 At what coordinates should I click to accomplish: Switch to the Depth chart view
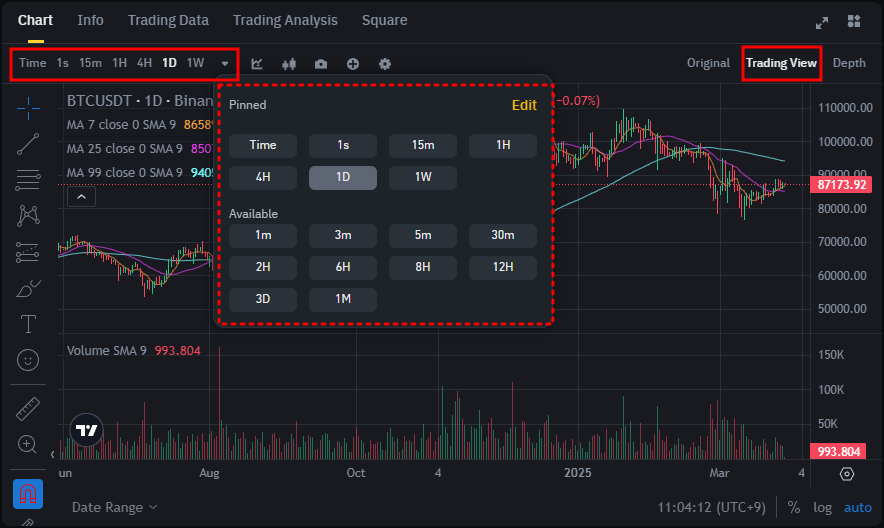pyautogui.click(x=849, y=63)
